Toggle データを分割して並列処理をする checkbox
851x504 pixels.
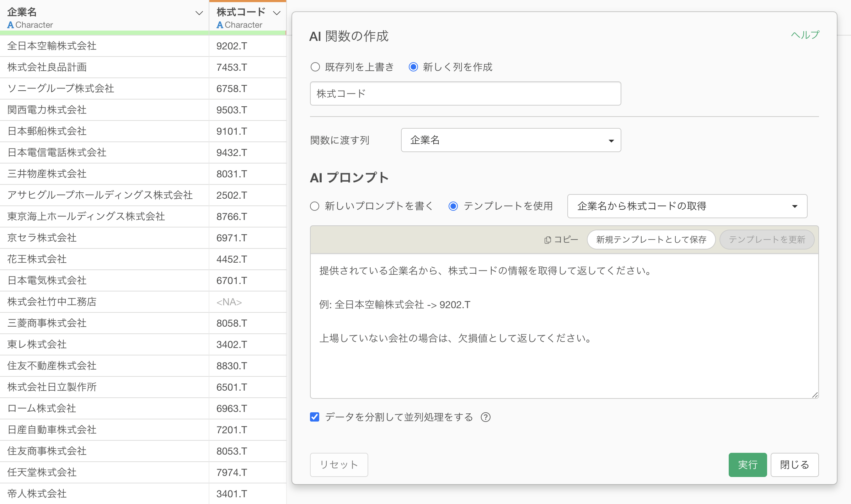point(315,417)
